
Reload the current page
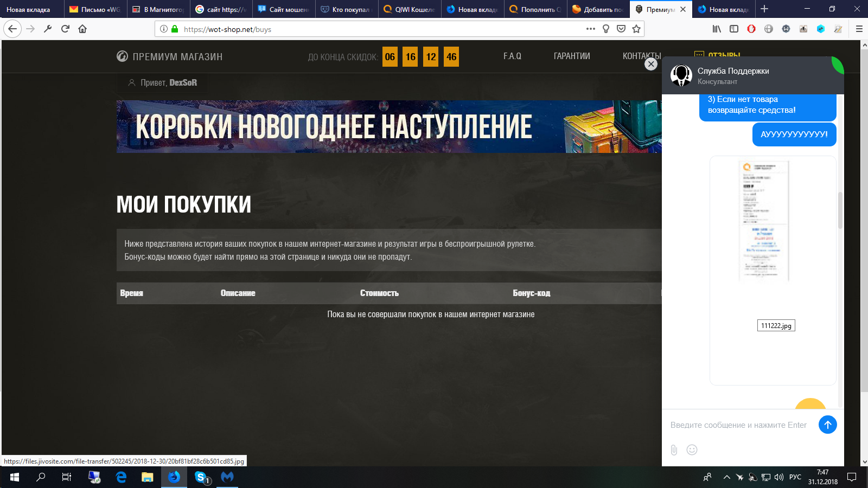coord(65,29)
